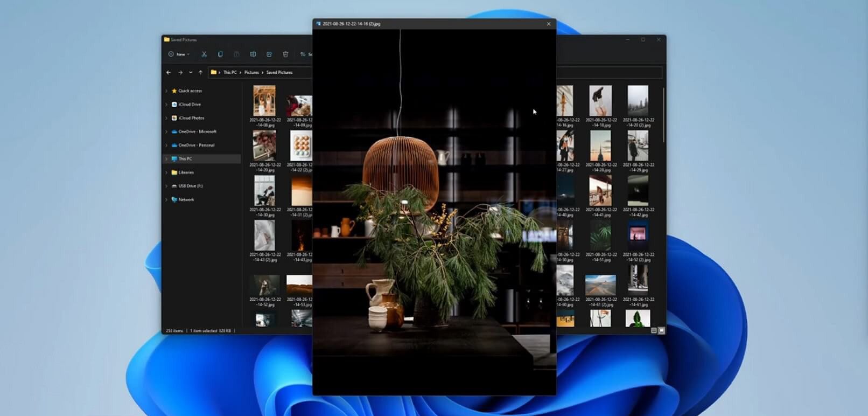Click the Copy icon in File Explorer toolbar
The height and width of the screenshot is (416, 868).
click(220, 54)
